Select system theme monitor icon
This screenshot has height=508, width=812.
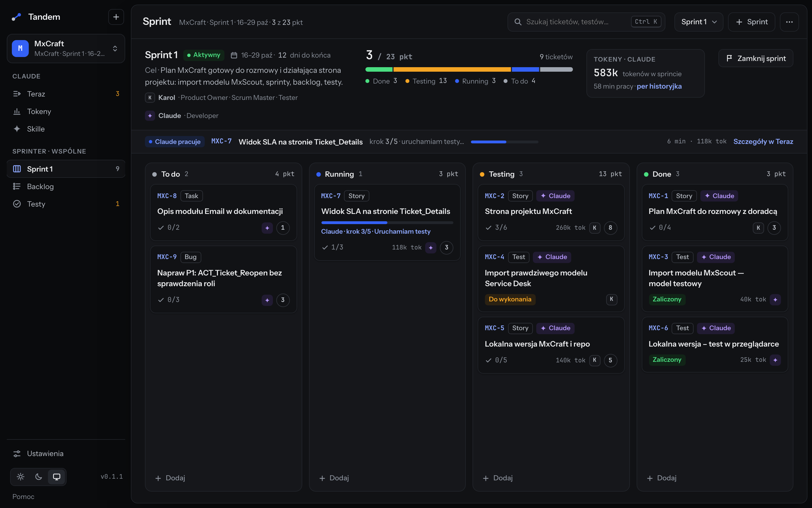pyautogui.click(x=57, y=476)
